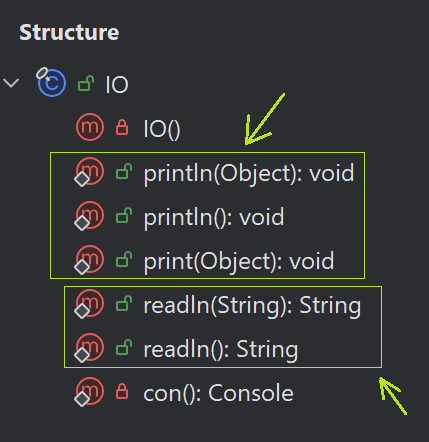The width and height of the screenshot is (429, 442).
Task: Select print(Object): void method
Action: (x=239, y=261)
